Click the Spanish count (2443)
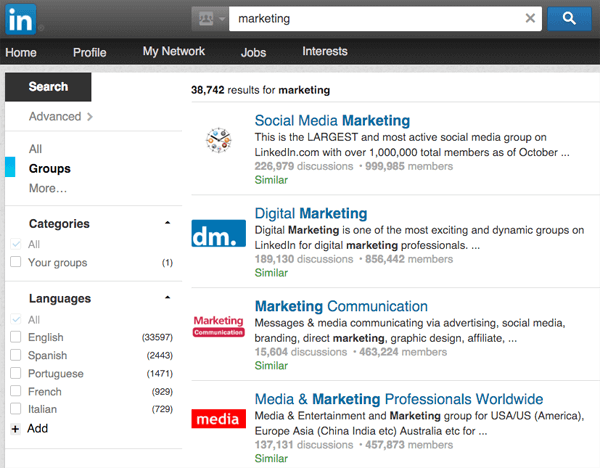Screen dimensions: 600x468 (160, 355)
